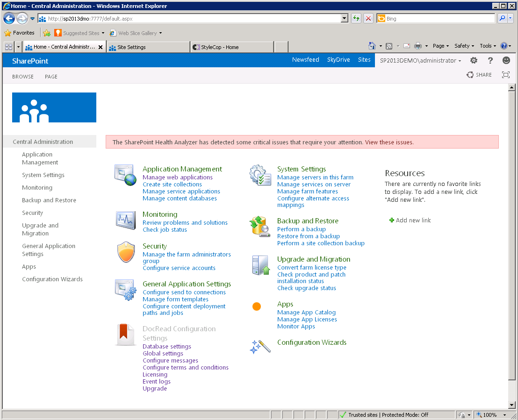This screenshot has width=518, height=420.
Task: Open SkyDrive in the suite bar
Action: 338,60
